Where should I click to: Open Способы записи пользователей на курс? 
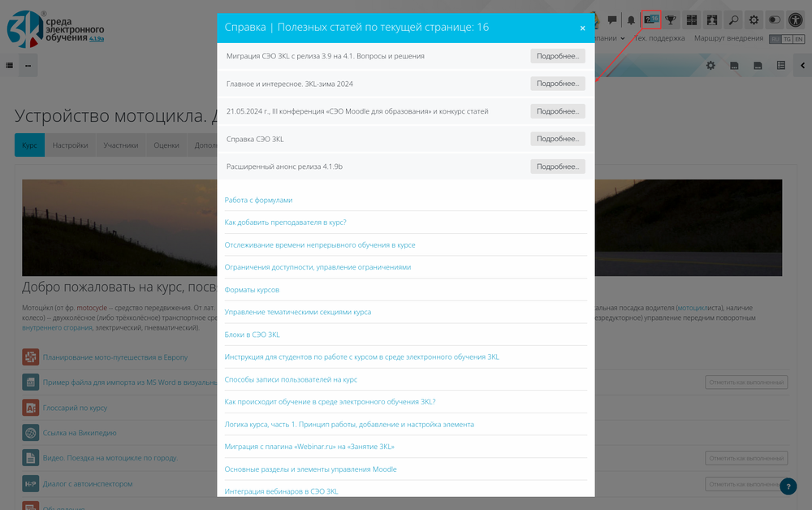[291, 379]
